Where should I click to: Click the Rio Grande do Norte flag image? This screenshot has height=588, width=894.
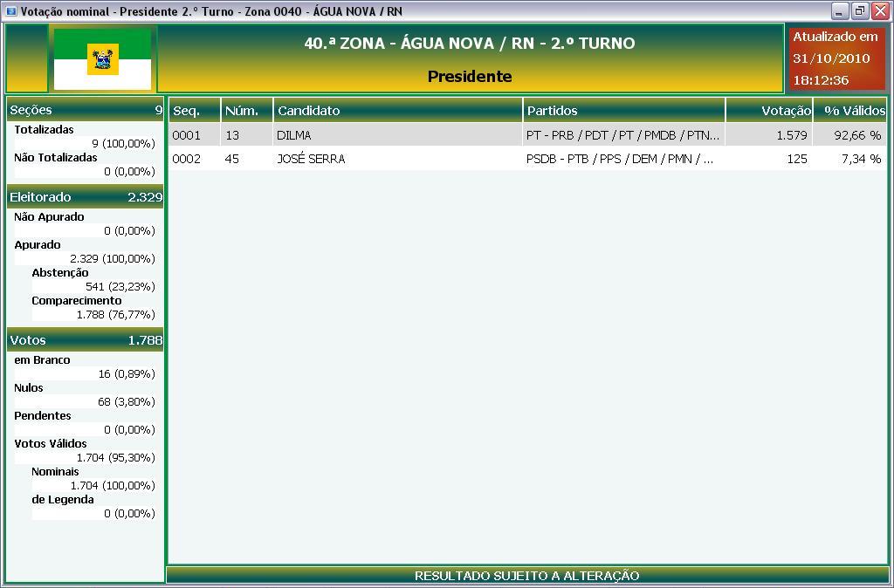pos(103,59)
